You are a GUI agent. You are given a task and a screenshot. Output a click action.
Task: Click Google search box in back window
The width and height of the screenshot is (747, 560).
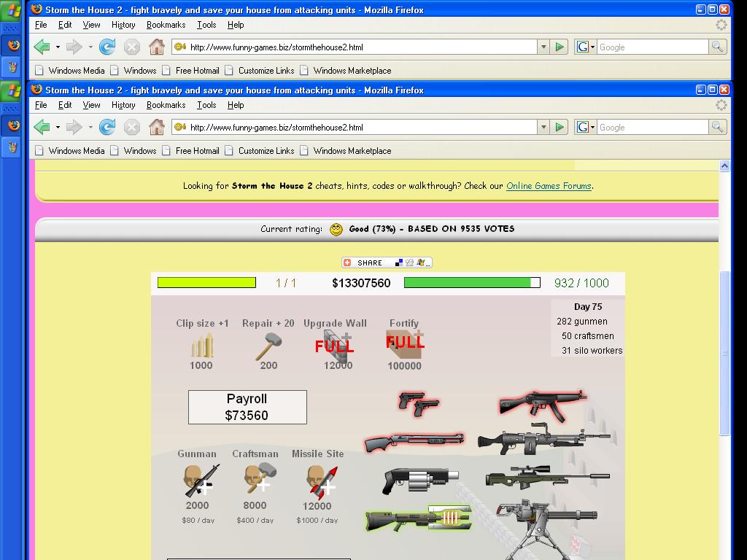tap(652, 47)
